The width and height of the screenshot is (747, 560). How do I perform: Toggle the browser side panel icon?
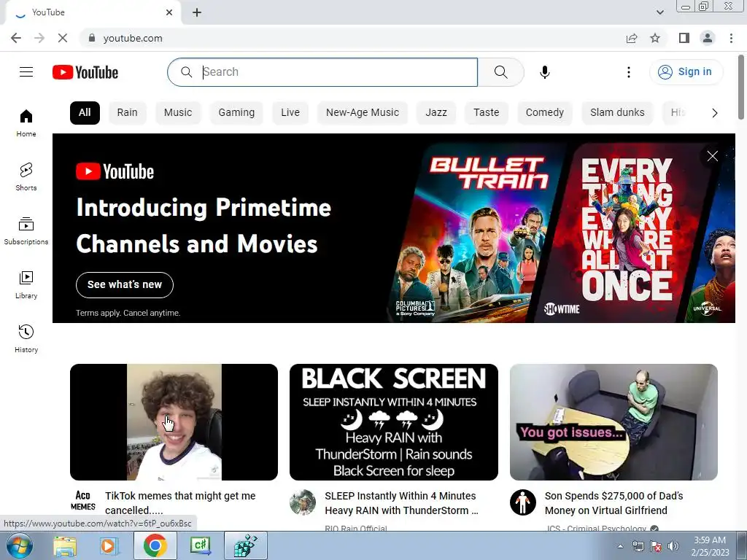pyautogui.click(x=684, y=38)
